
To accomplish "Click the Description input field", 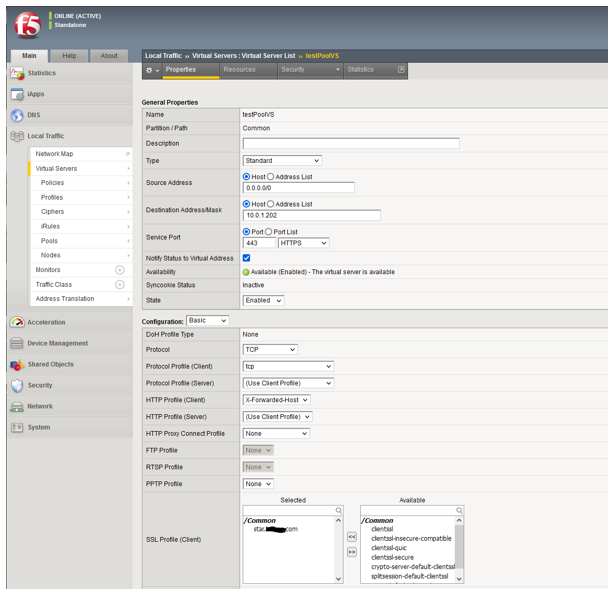I will (x=351, y=144).
